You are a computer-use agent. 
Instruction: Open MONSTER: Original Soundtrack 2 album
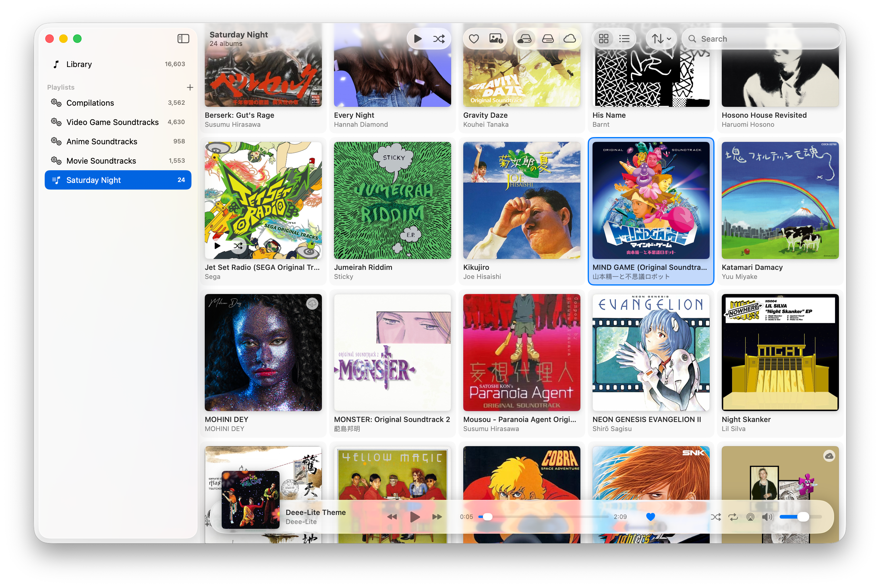point(392,353)
